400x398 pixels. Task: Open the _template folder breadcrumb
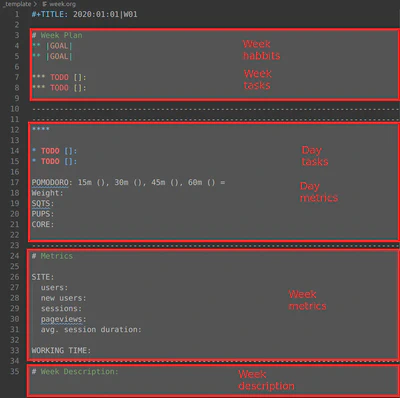tap(17, 4)
